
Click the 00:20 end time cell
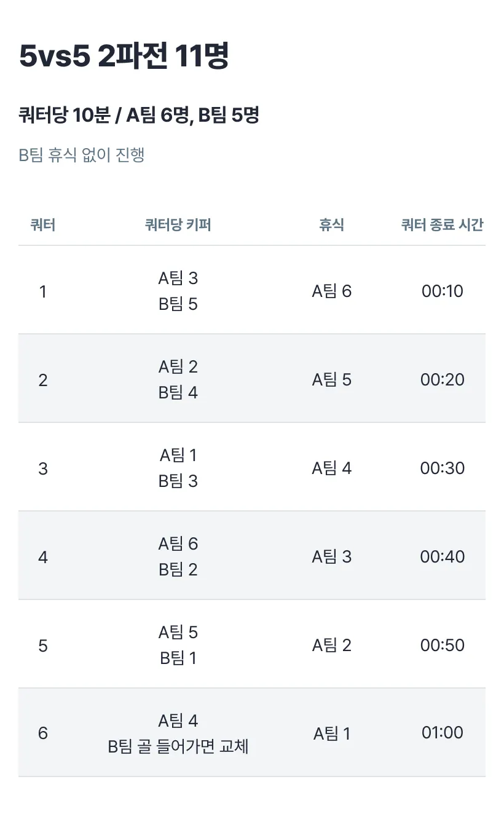tap(443, 379)
